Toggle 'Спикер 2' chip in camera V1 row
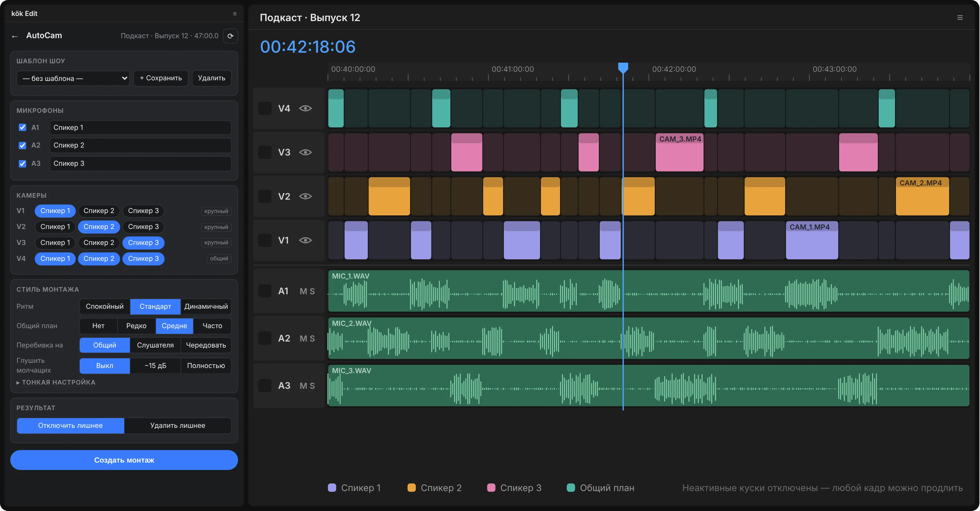 [99, 211]
